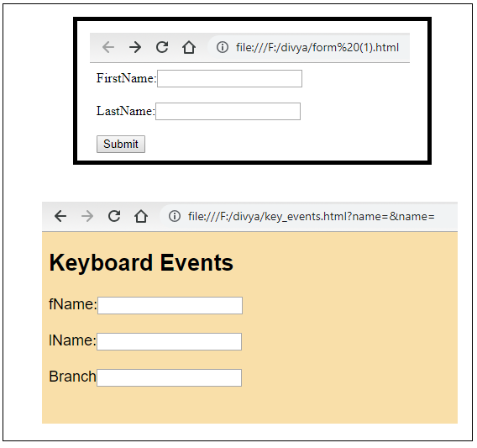Click home icon in key_events.html toolbar
Image resolution: width=477 pixels, height=448 pixels.
[x=141, y=217]
